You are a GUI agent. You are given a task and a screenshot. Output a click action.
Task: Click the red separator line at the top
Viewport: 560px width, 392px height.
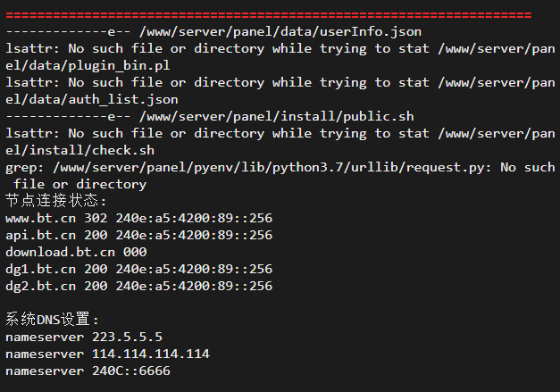(x=269, y=15)
